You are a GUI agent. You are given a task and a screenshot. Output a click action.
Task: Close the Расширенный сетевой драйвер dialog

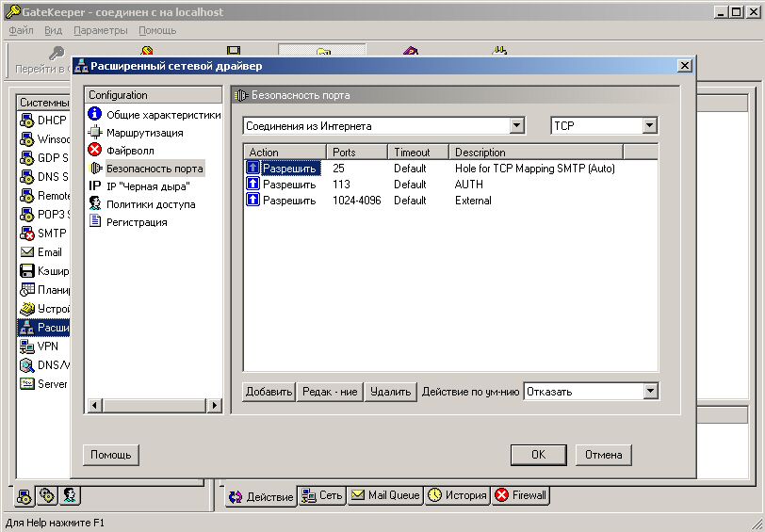[x=685, y=65]
